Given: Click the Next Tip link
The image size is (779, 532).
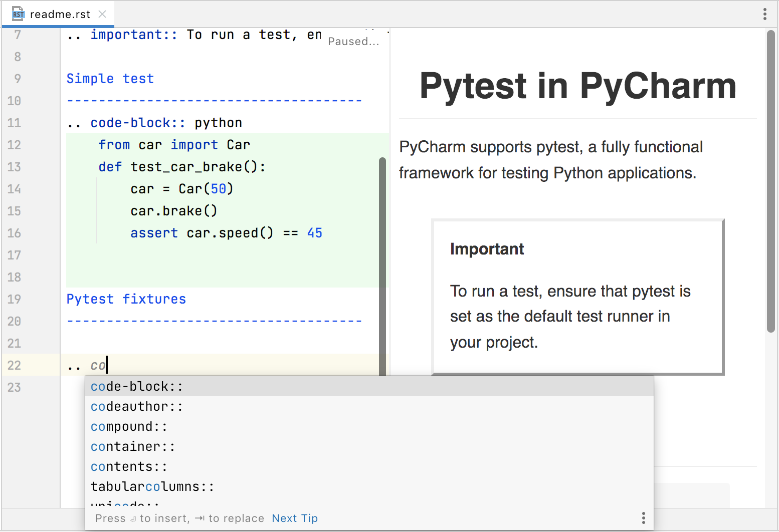Looking at the screenshot, I should (x=295, y=518).
